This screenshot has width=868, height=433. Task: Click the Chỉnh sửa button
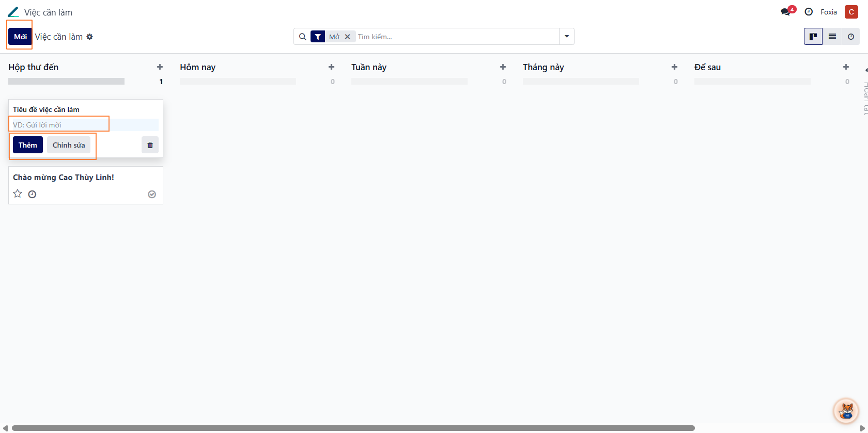(69, 145)
